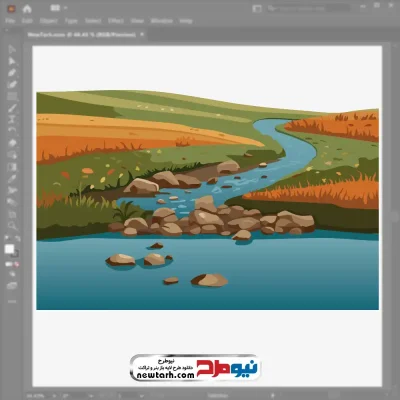Close the open document tab
This screenshot has width=400, height=400.
(x=142, y=34)
